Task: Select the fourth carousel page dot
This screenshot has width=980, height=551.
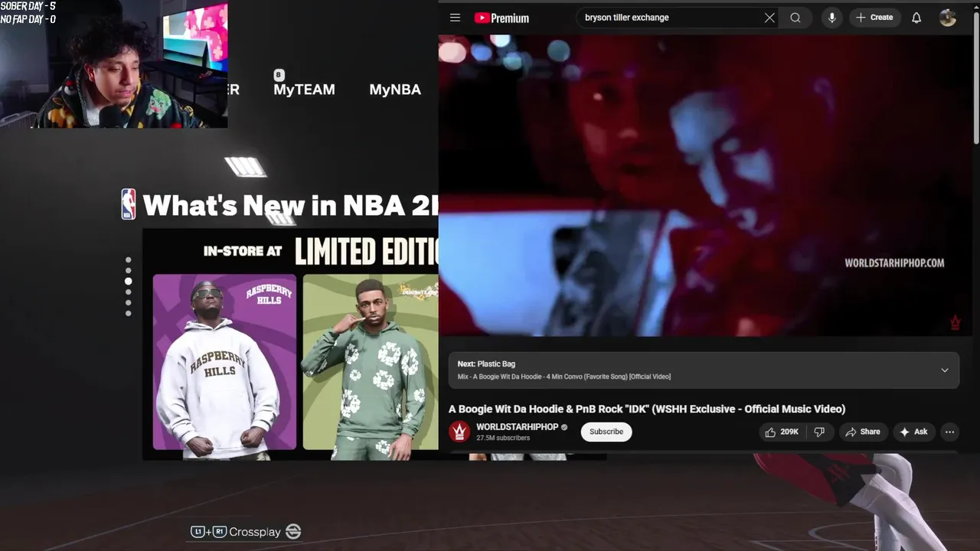Action: [128, 292]
